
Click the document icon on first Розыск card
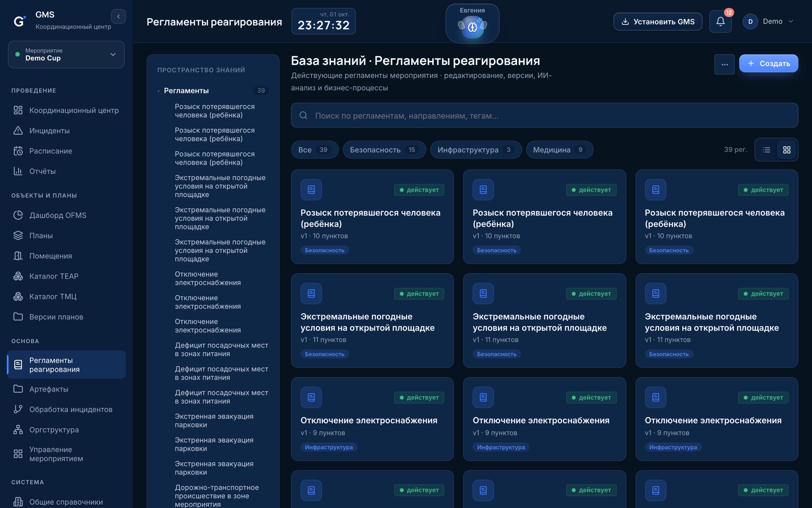click(x=311, y=190)
